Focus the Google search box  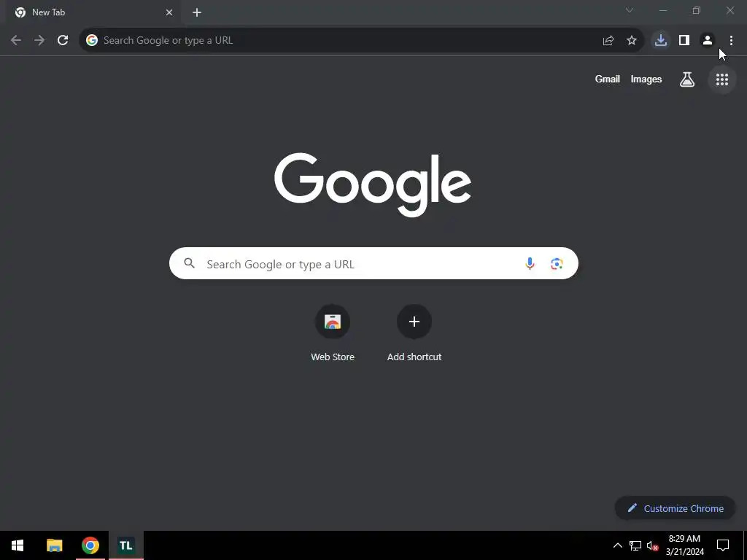[373, 263]
